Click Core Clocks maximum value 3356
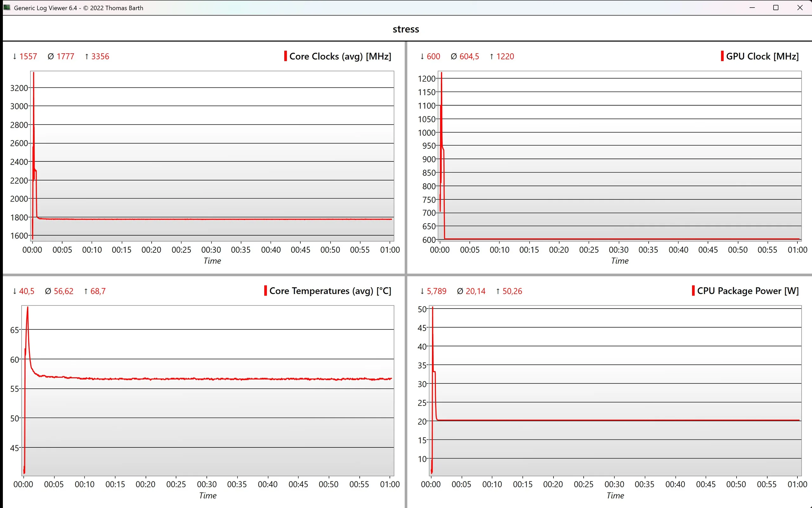 point(100,56)
